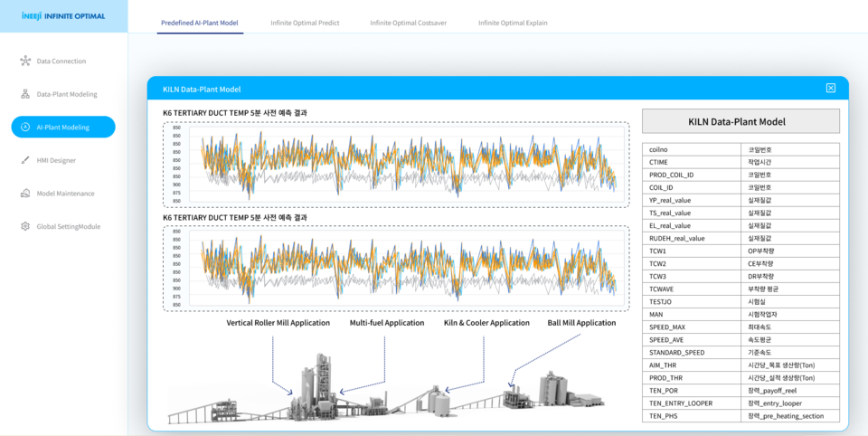The width and height of the screenshot is (868, 436).
Task: Click the 부착량 평균 description cell
Action: coord(790,289)
